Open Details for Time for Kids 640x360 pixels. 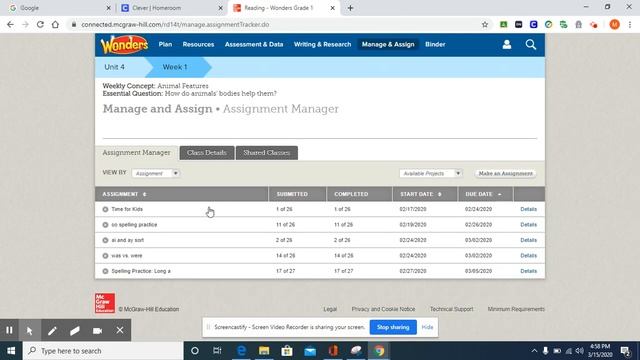[x=529, y=209]
